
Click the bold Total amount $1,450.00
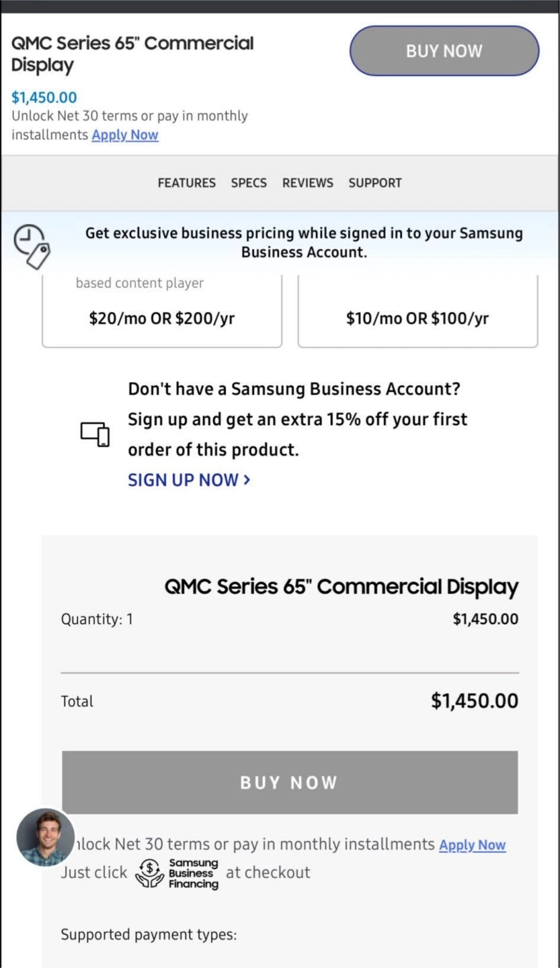click(474, 701)
